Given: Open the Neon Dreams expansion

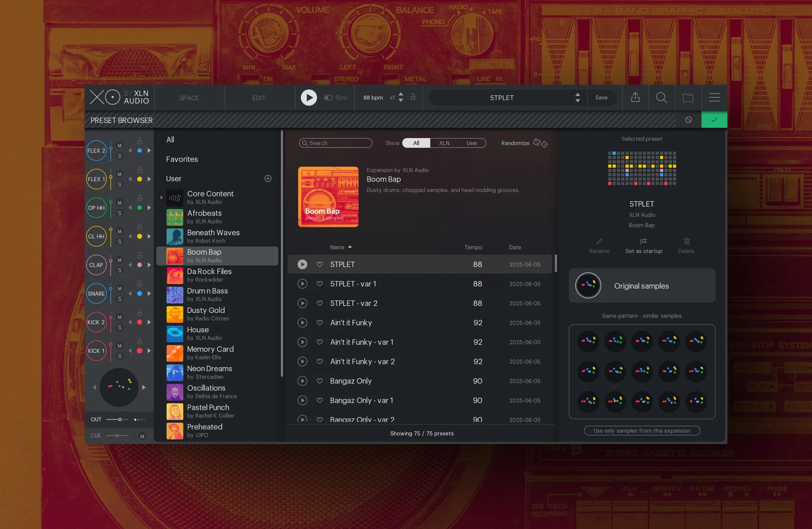Looking at the screenshot, I should pyautogui.click(x=217, y=372).
